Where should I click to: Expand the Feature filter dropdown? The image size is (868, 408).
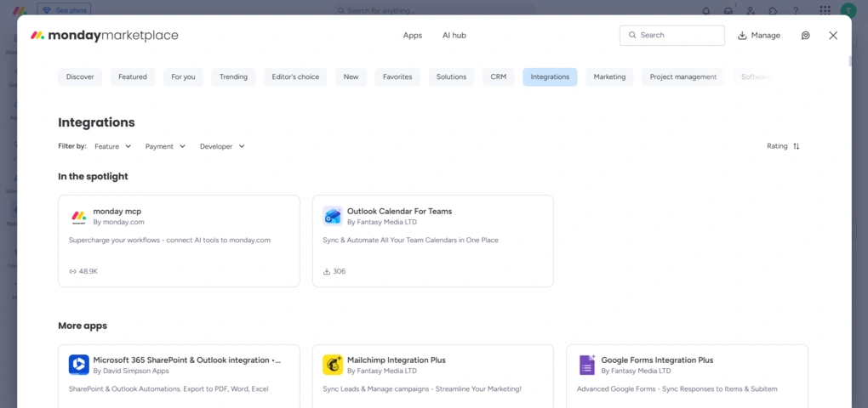[113, 146]
